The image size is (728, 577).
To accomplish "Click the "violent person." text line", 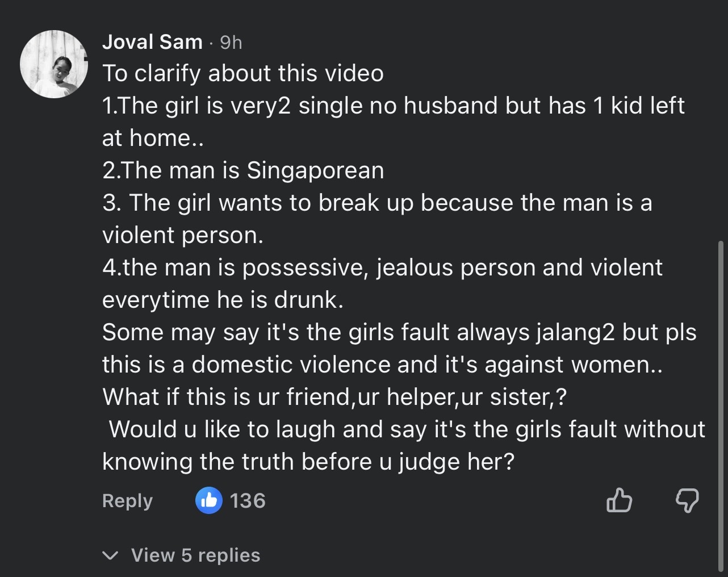I will click(x=183, y=235).
